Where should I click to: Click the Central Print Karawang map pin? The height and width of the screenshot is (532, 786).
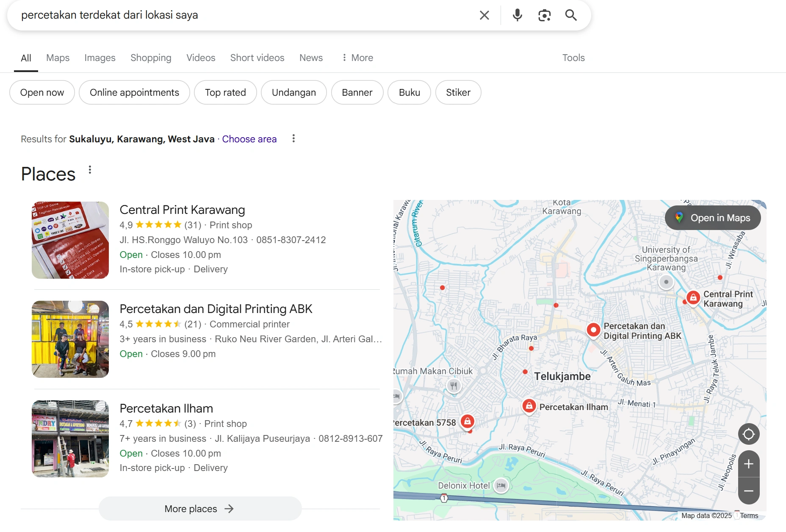693,297
